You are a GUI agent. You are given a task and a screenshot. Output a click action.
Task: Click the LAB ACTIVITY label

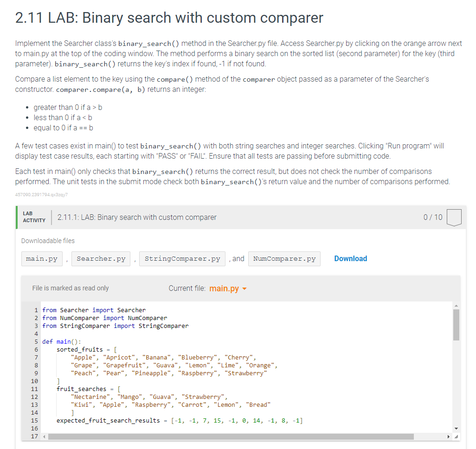(x=34, y=217)
